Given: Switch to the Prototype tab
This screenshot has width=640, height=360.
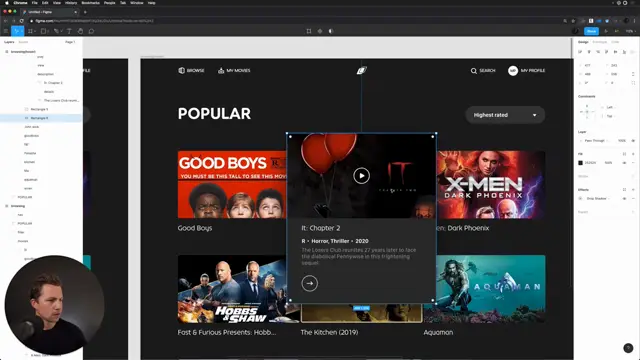Looking at the screenshot, I should (600, 42).
